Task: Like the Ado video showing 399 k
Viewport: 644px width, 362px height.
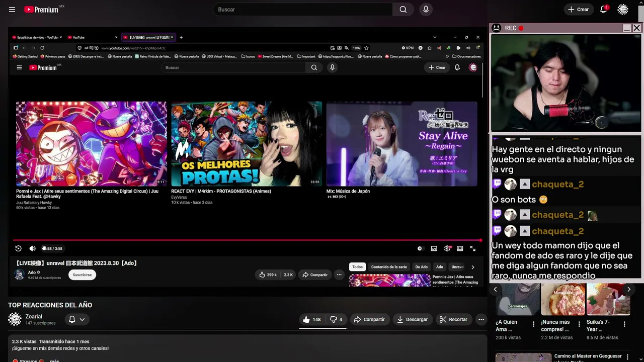Action: [x=268, y=275]
